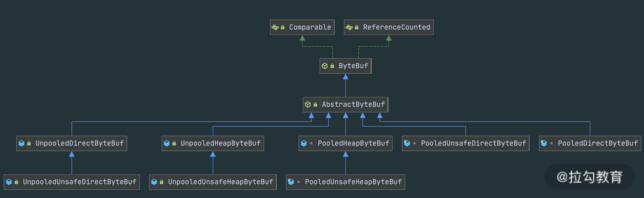The image size is (644, 198).
Task: Click the PooledDirectByteBuf class icon
Action: (x=544, y=143)
